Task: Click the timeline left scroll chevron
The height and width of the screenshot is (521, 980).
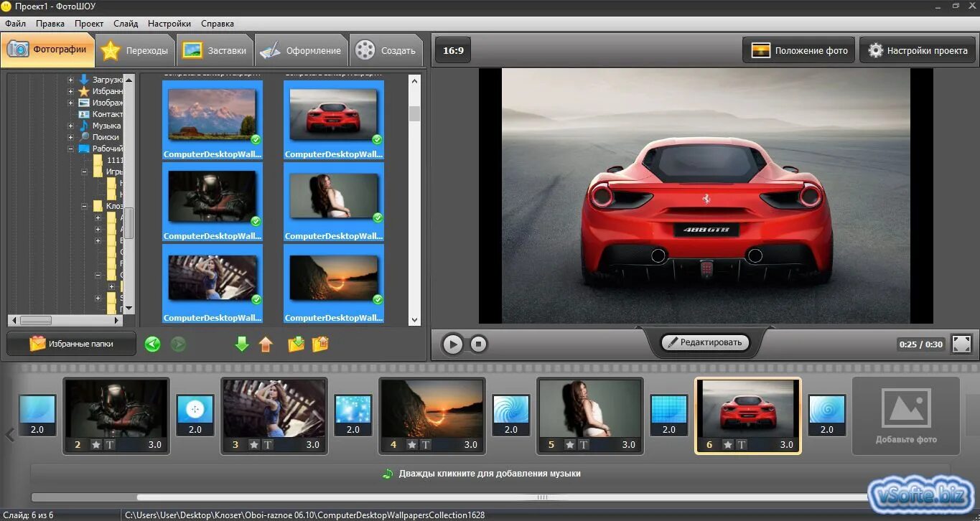Action: click(x=9, y=435)
